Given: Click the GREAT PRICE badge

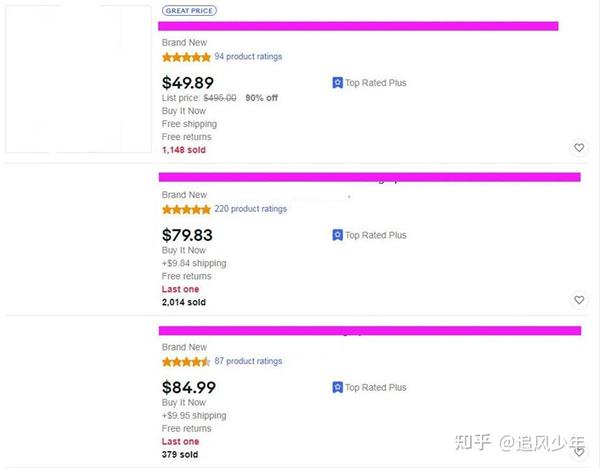Looking at the screenshot, I should coord(189,10).
